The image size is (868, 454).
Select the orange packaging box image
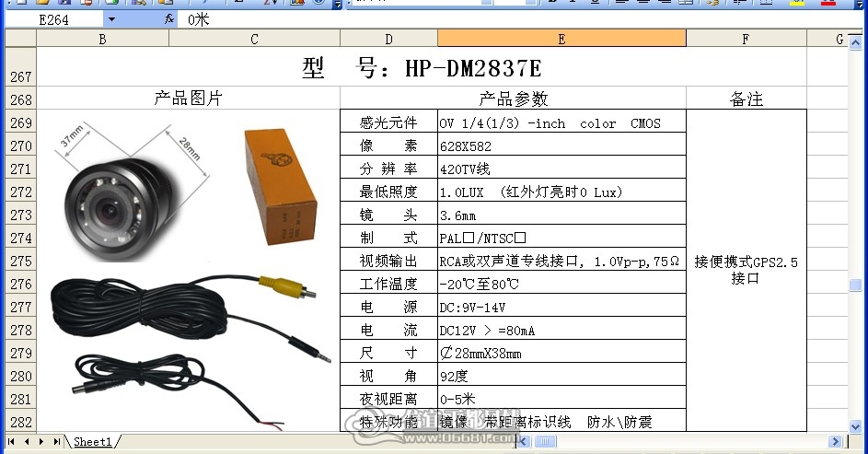tap(282, 186)
